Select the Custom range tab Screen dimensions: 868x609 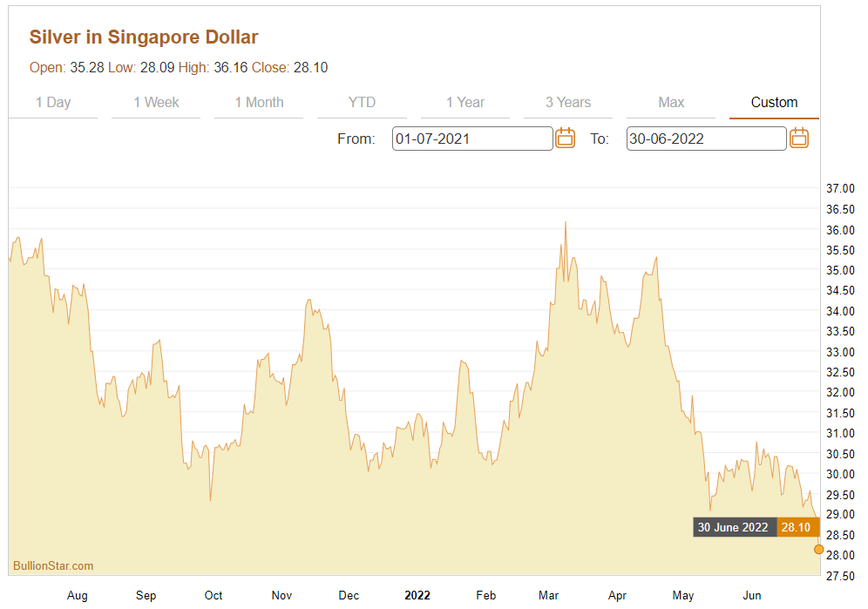click(774, 103)
